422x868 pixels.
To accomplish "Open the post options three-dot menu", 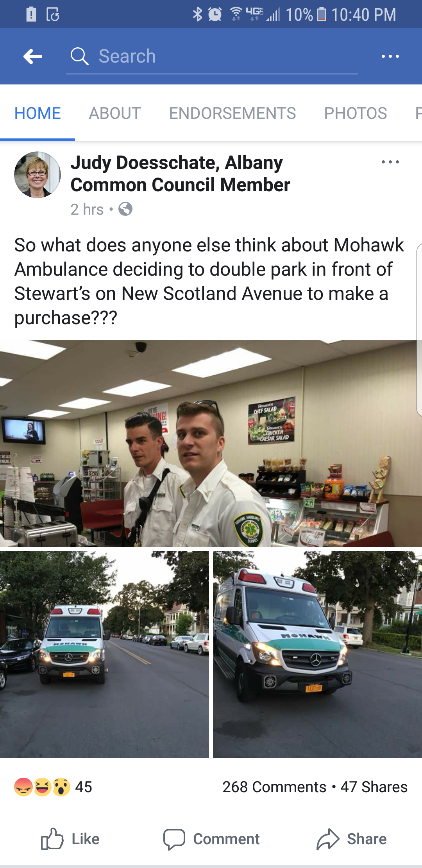I will pyautogui.click(x=390, y=162).
